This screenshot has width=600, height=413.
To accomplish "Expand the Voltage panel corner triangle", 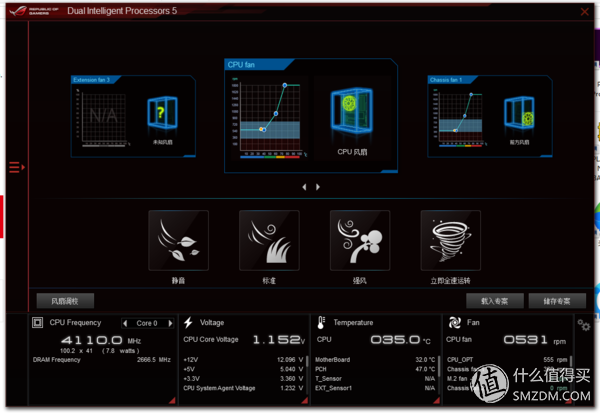I will 305,400.
